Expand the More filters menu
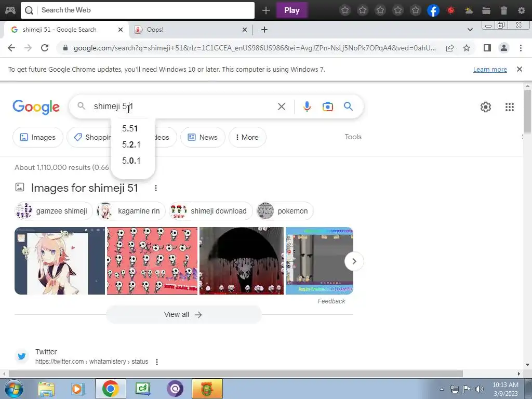This screenshot has width=532, height=399. coord(247,137)
